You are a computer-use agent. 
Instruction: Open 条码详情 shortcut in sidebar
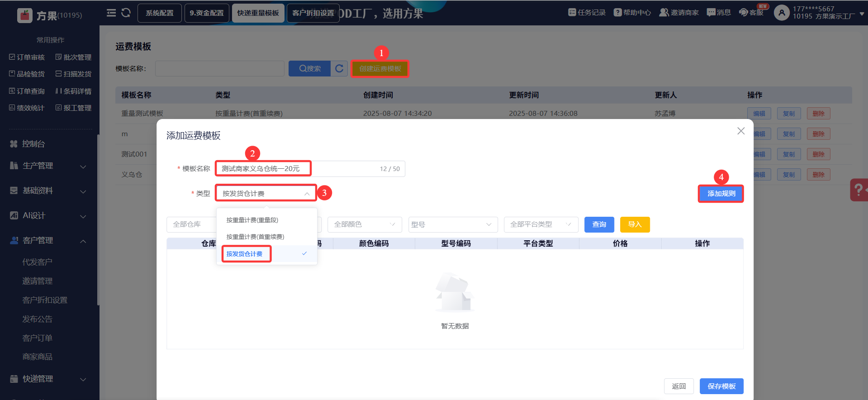tap(73, 91)
